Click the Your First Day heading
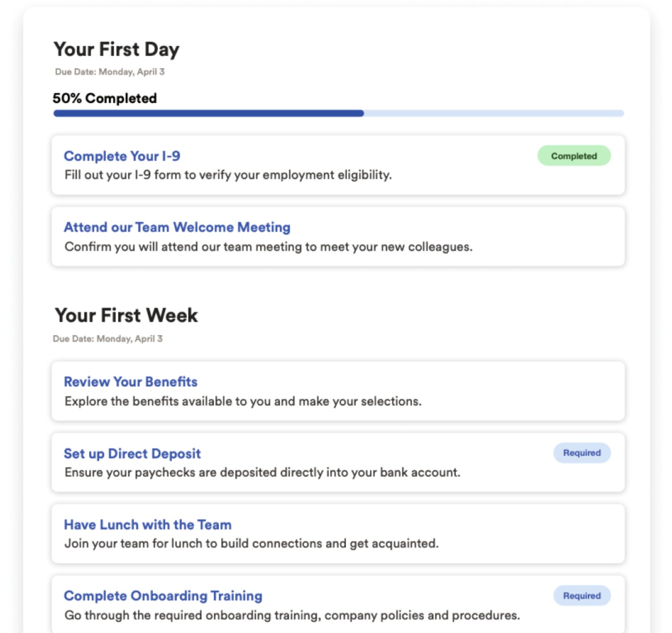 (116, 49)
